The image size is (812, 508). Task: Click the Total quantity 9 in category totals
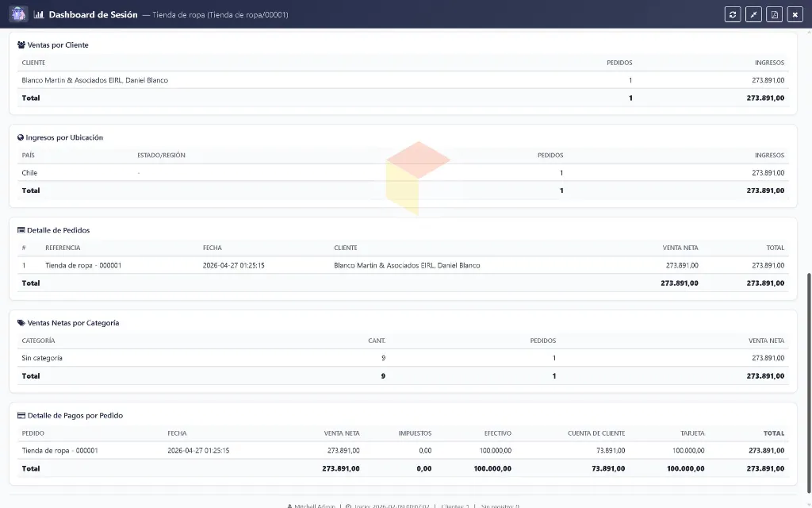pos(383,375)
